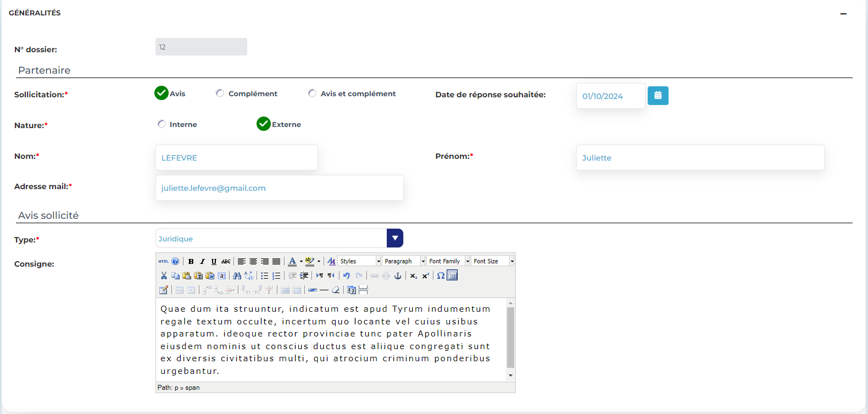Open the special character Omega picker
This screenshot has width=868, height=414.
click(441, 276)
